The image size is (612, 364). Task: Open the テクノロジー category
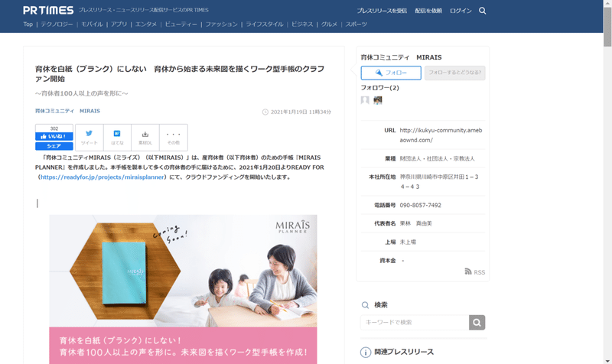coord(57,24)
